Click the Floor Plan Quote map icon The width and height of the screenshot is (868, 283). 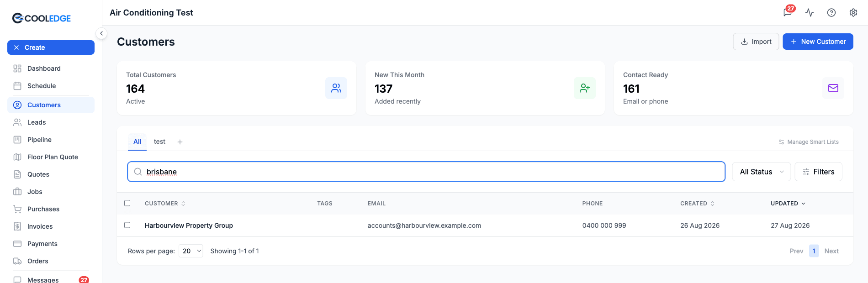tap(17, 157)
